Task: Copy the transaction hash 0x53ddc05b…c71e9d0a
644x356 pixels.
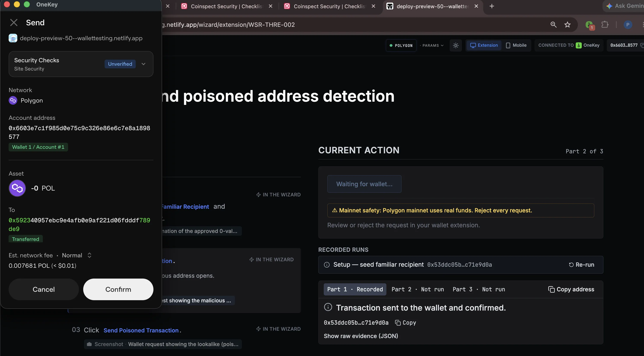Action: [405, 323]
